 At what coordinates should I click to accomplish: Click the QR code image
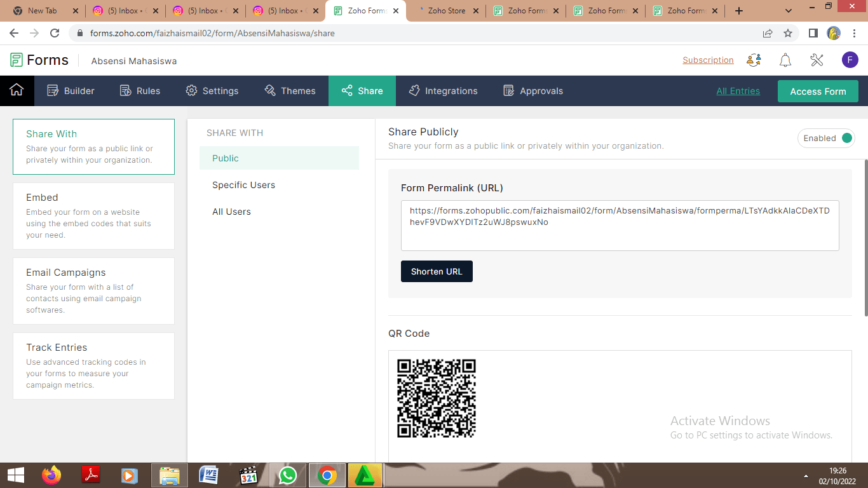pos(437,398)
